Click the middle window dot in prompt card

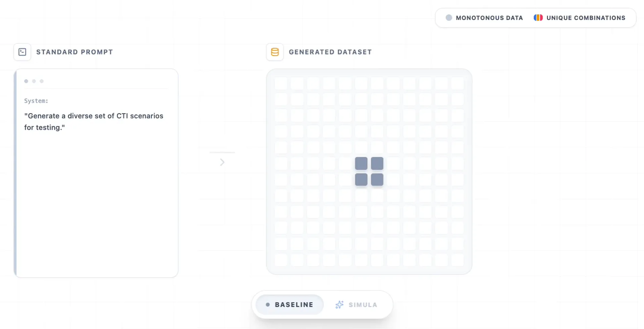point(34,81)
